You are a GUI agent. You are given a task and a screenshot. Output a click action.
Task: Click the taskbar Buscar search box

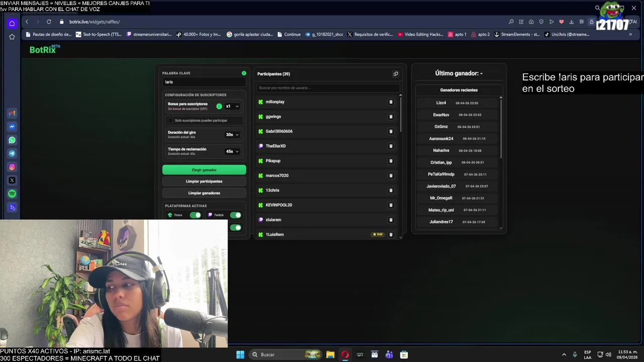tap(286, 354)
